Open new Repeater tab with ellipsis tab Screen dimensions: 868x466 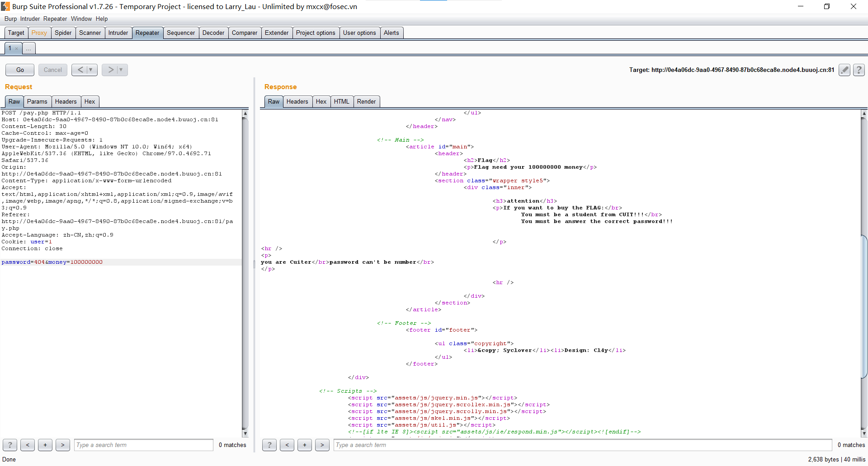coord(28,48)
